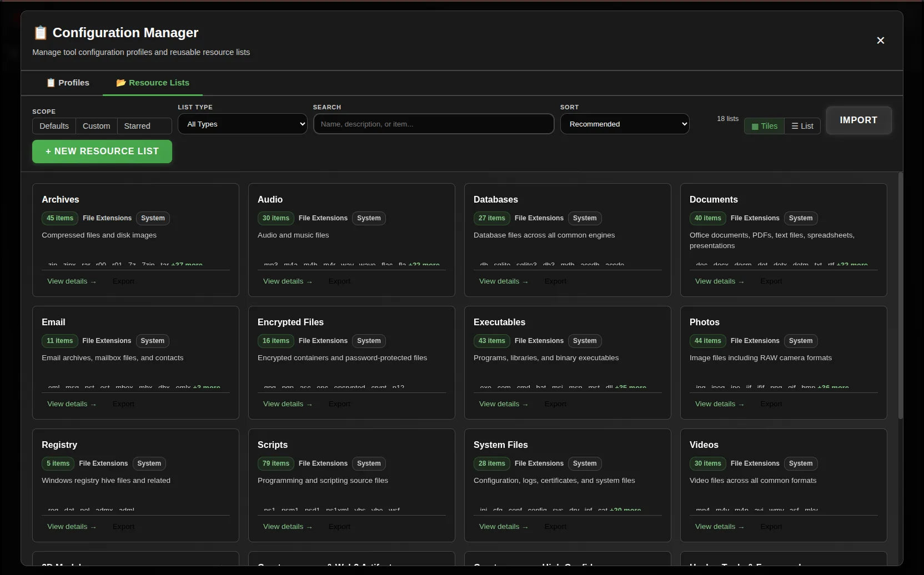The image size is (924, 575).
Task: Filter scope to Custom
Action: click(x=96, y=126)
